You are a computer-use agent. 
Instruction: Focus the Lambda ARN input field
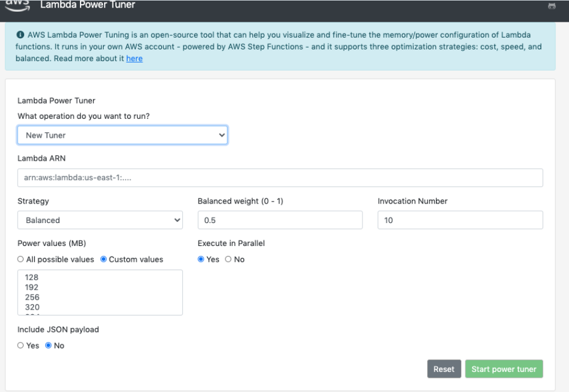point(280,178)
